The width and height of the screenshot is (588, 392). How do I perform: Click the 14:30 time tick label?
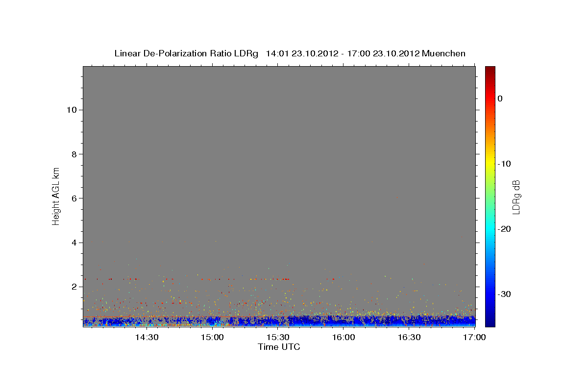pyautogui.click(x=147, y=338)
